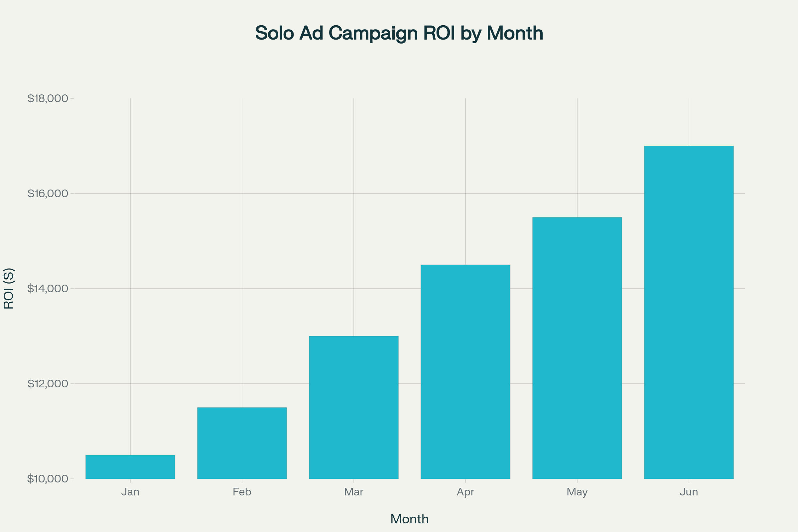The width and height of the screenshot is (798, 532).
Task: Click the 'Jan' x-axis label
Action: (130, 492)
